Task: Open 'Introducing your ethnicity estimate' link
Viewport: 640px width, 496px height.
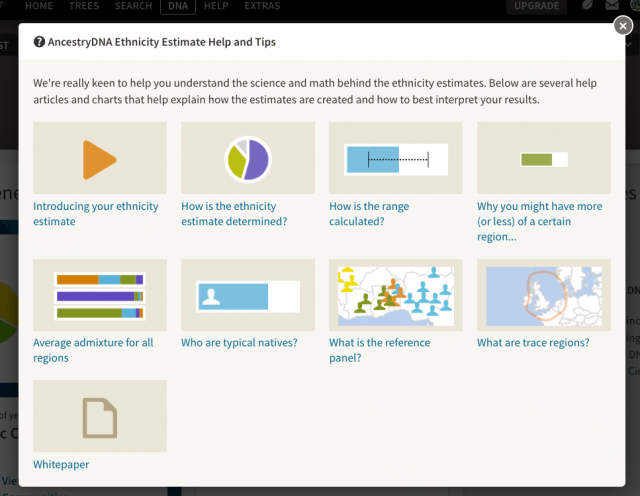Action: (x=95, y=213)
